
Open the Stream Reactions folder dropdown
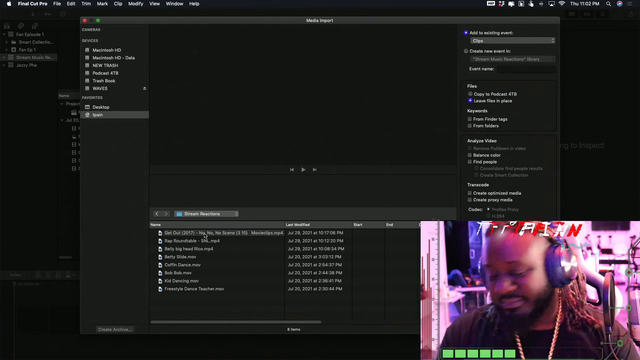207,214
